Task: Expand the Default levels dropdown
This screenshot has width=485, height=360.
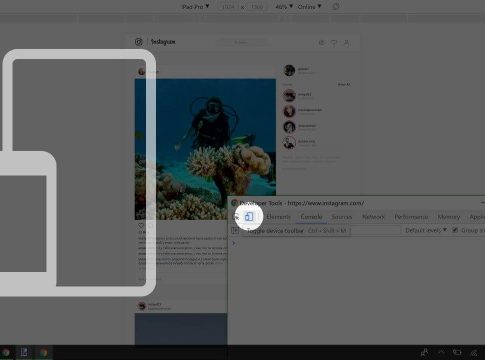Action: coord(426,230)
